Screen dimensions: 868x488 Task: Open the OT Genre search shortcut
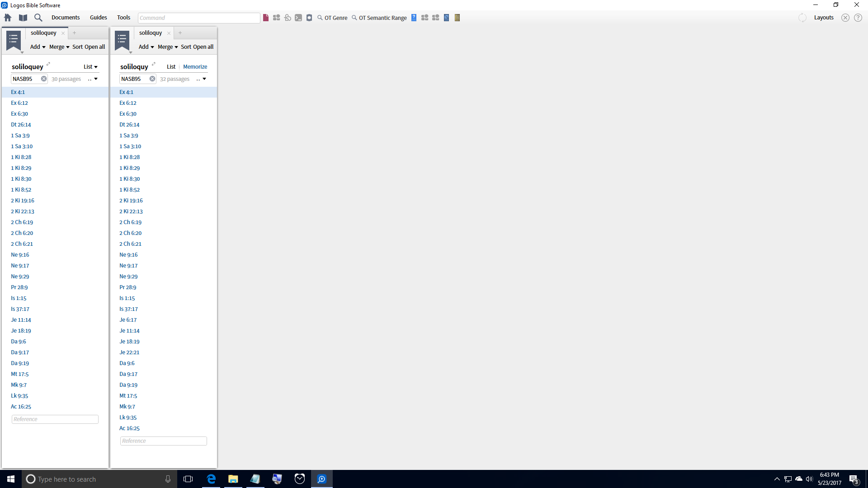tap(332, 18)
